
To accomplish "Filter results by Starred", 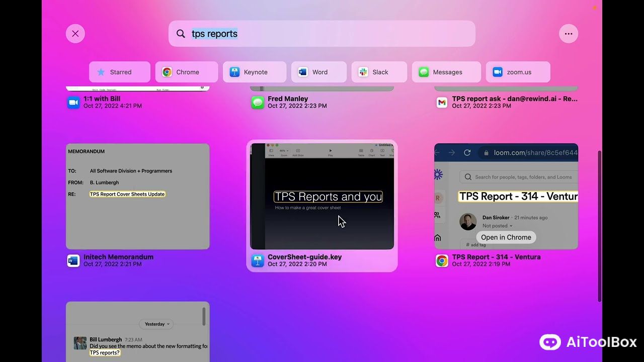I will click(120, 72).
